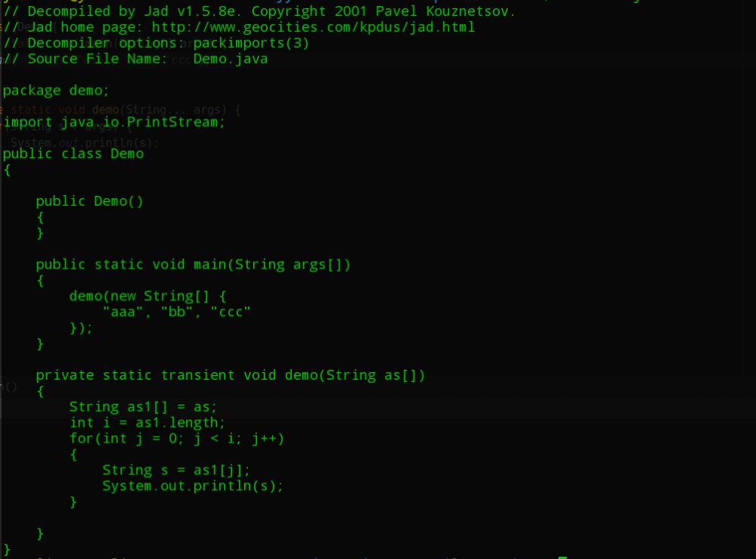Open the geocities Jad home page URL
756x559 pixels.
pos(314,27)
